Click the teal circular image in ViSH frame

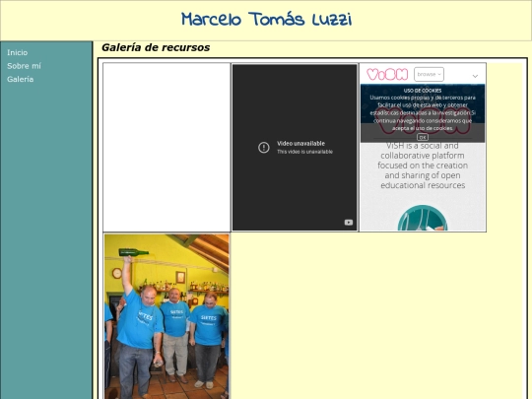[x=423, y=218]
